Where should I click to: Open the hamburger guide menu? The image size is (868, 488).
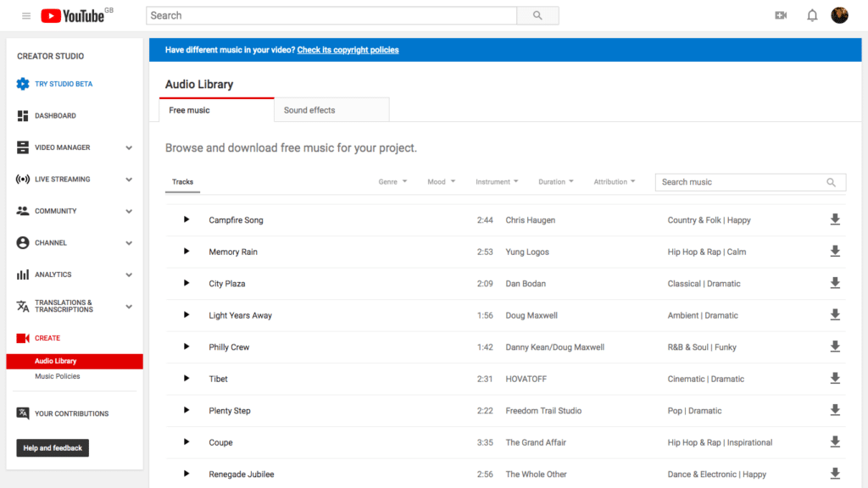point(26,15)
